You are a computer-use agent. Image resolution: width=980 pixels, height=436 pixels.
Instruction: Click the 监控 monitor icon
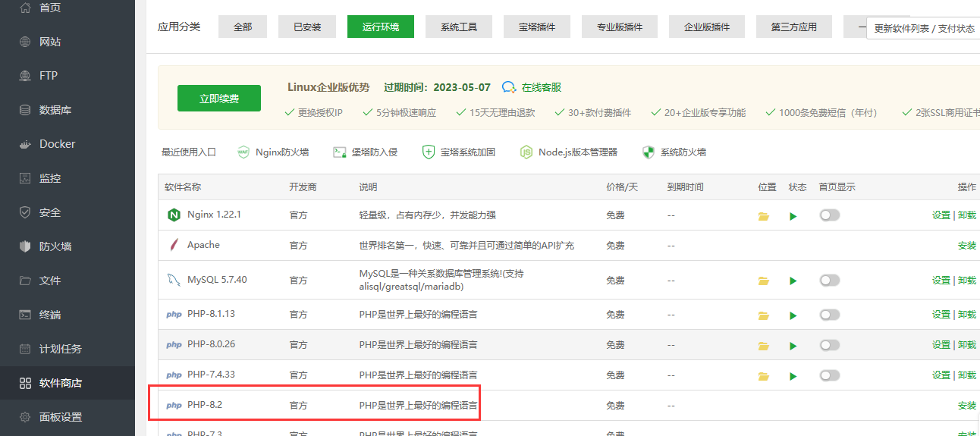click(25, 178)
